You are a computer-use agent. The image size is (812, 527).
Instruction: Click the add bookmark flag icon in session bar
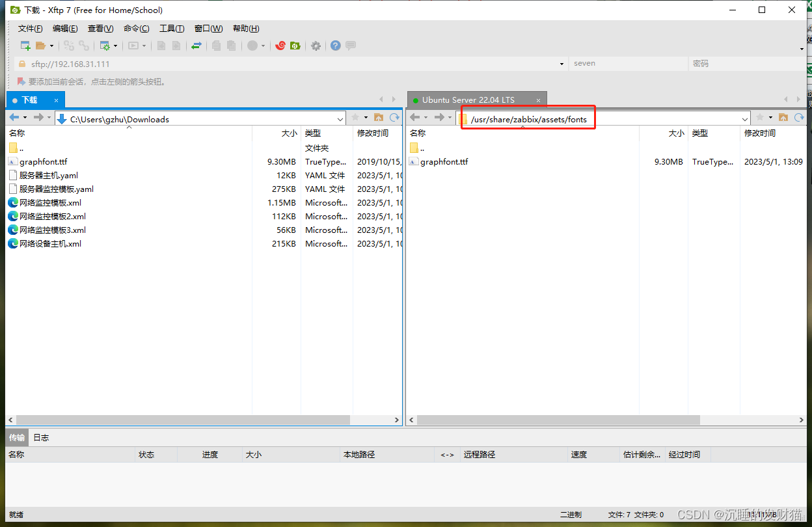click(x=21, y=81)
